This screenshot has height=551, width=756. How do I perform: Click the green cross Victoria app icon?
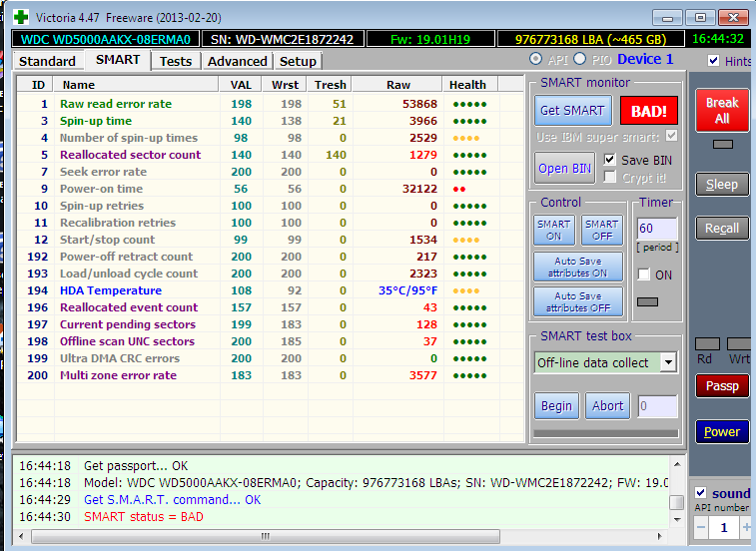(21, 17)
